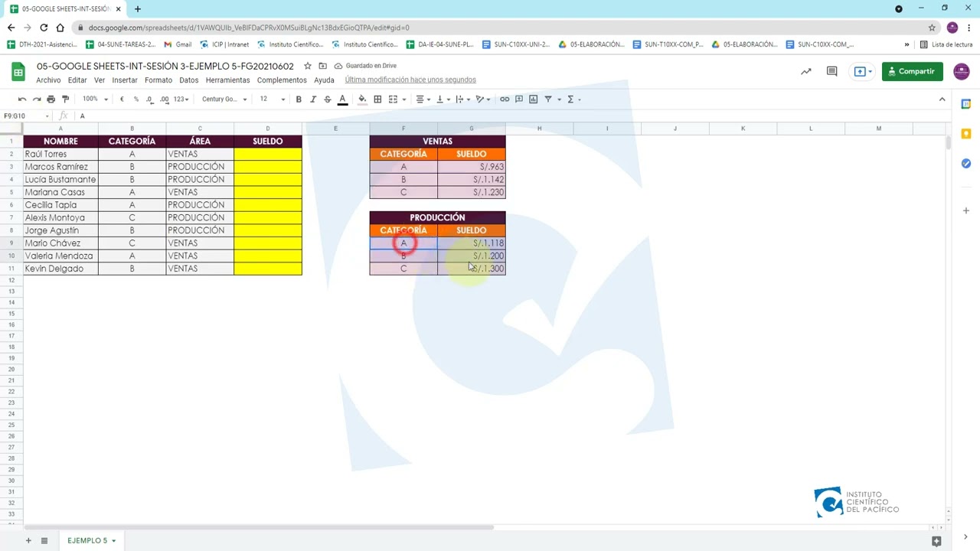
Task: Select the S/.1.230 sueldo cell
Action: (x=472, y=192)
